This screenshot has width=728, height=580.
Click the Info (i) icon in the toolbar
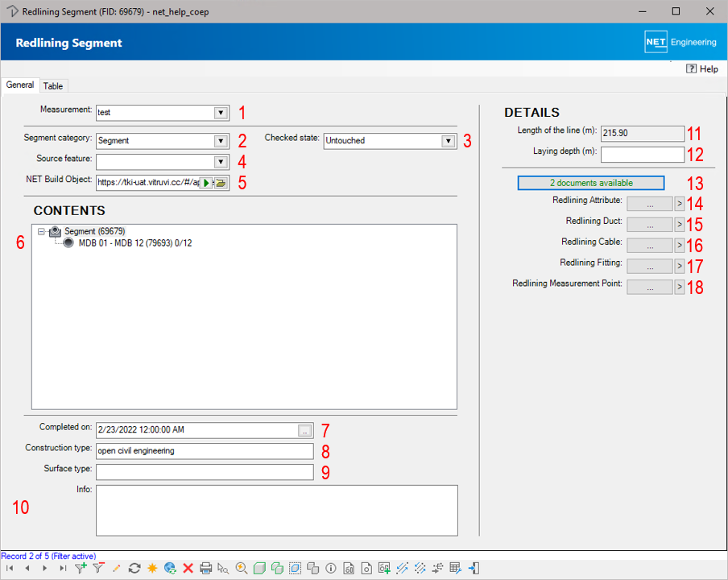point(331,568)
